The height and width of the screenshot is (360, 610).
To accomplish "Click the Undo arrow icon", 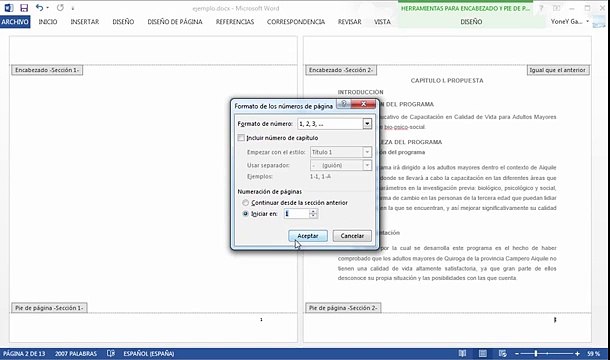I will pos(39,7).
